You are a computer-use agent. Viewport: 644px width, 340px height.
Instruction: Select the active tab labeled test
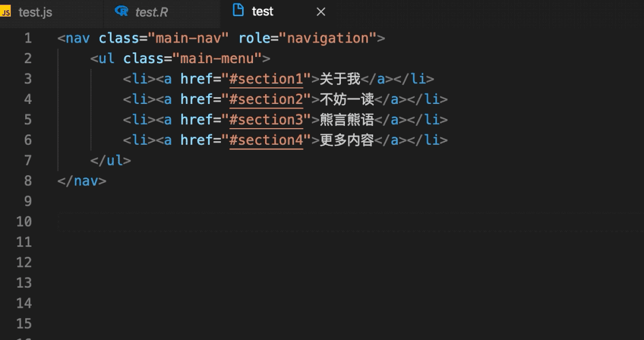263,11
